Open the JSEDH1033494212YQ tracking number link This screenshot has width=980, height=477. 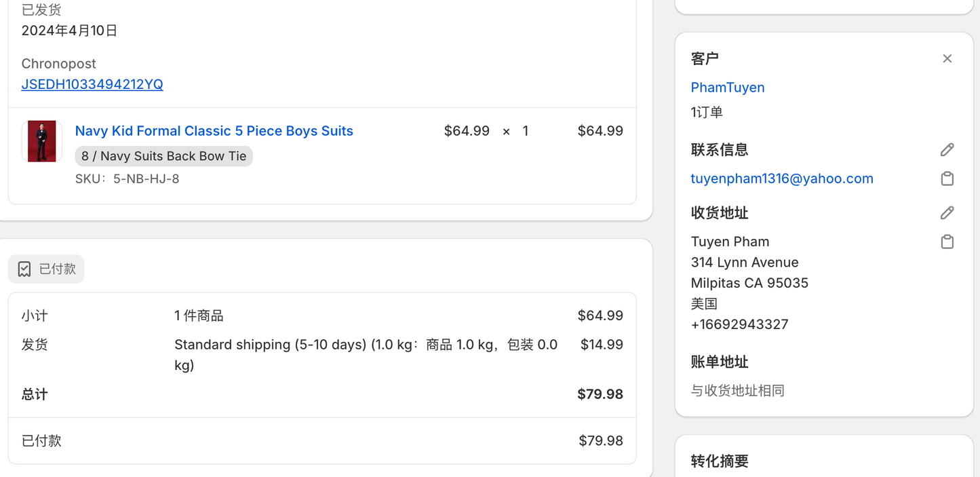pos(92,84)
